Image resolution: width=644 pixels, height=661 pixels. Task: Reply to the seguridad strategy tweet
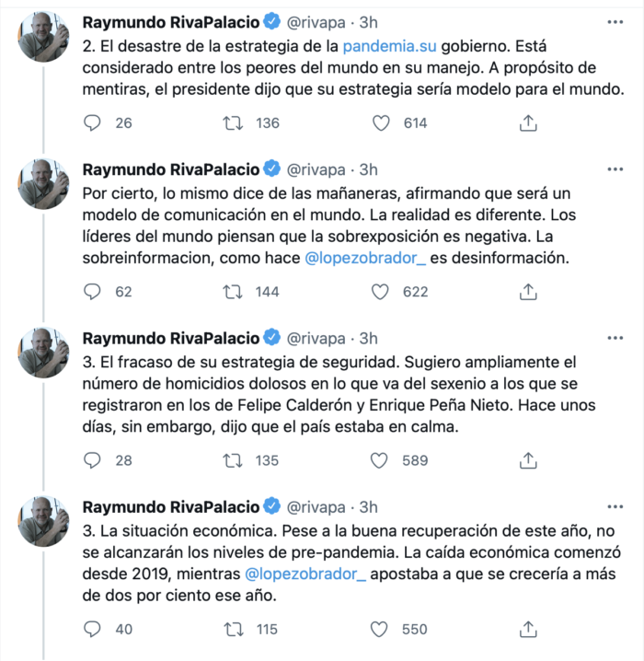coord(92,460)
